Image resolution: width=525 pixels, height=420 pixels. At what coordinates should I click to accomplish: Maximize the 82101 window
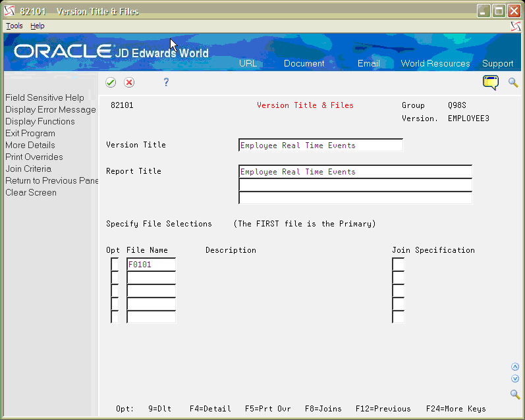[x=499, y=11]
